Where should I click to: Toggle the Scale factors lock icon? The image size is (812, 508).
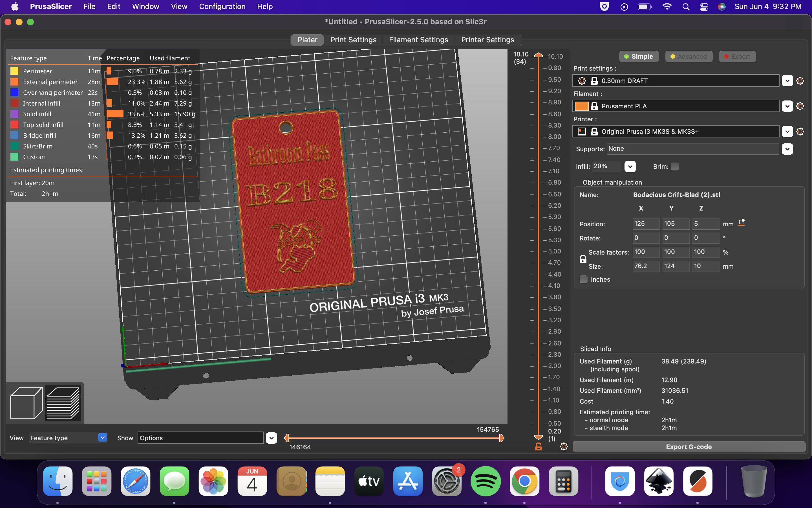pyautogui.click(x=583, y=259)
